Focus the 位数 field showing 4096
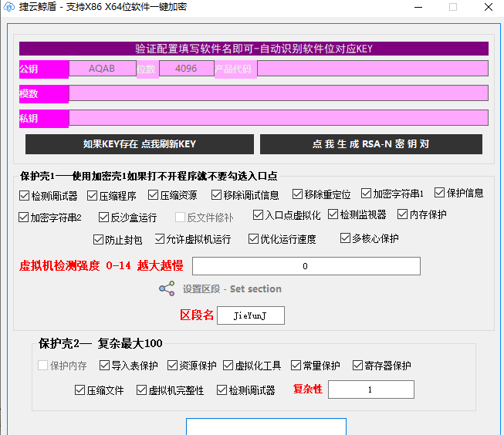504x435 pixels. (187, 69)
